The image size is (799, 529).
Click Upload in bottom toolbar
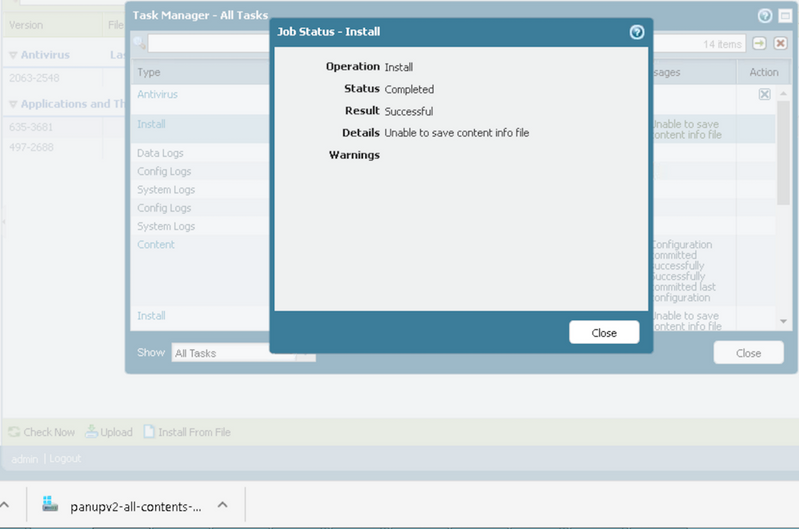click(x=109, y=432)
